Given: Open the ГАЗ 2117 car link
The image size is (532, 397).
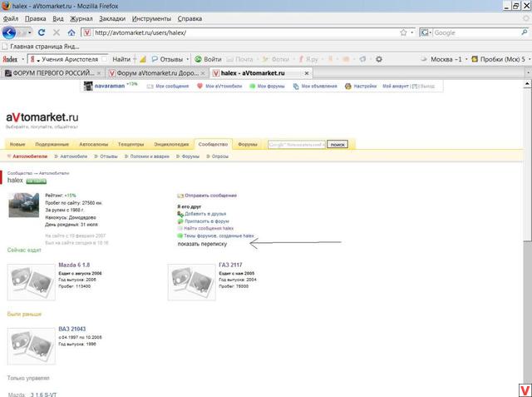Looking at the screenshot, I should [x=231, y=265].
